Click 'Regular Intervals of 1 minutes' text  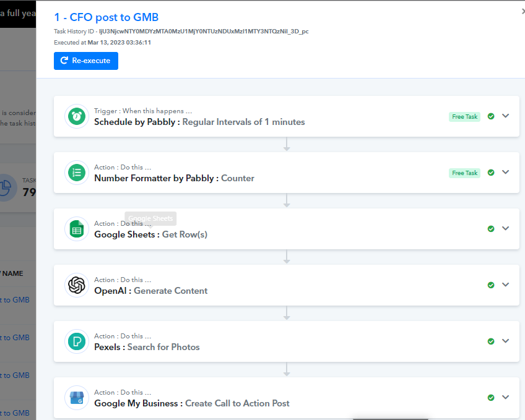click(x=243, y=122)
